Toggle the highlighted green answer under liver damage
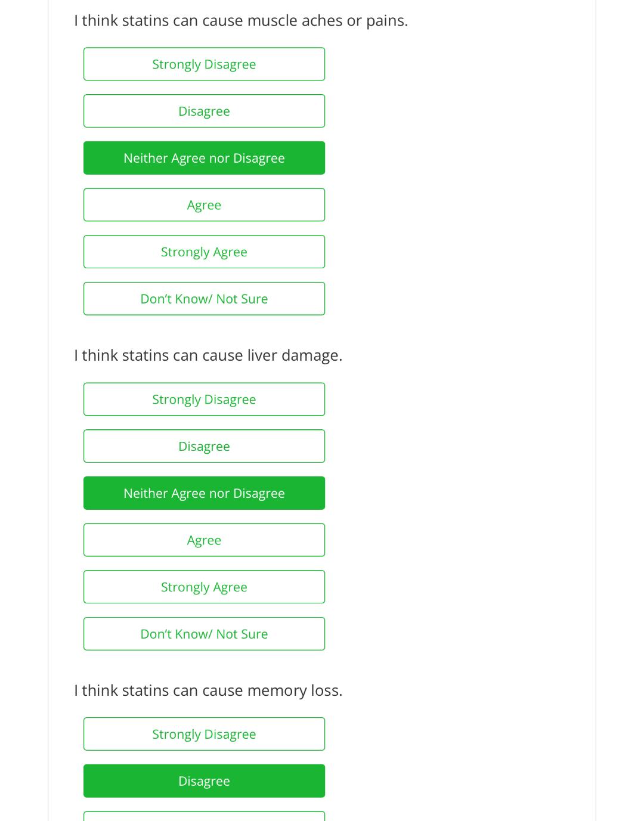This screenshot has height=821, width=644. 204,493
